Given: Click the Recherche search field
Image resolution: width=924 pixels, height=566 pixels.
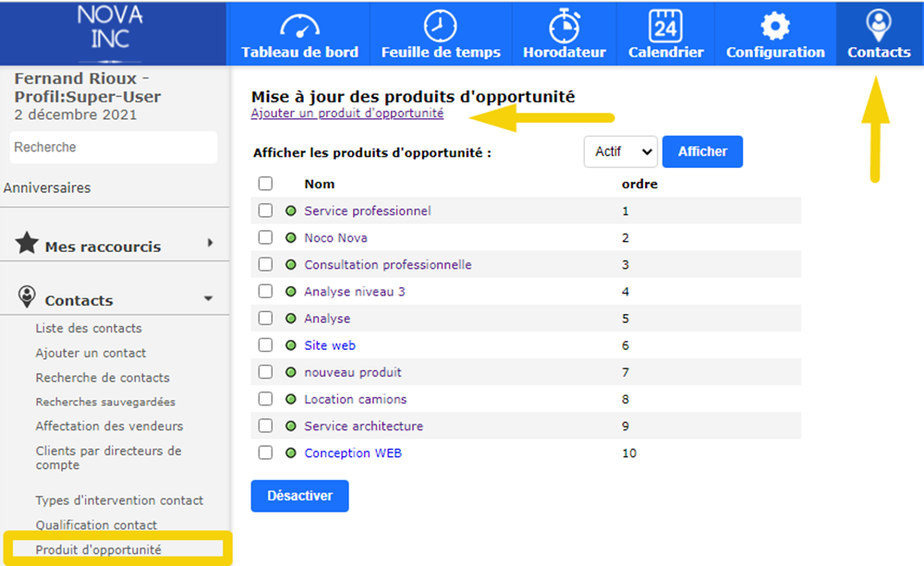Looking at the screenshot, I should click(114, 148).
